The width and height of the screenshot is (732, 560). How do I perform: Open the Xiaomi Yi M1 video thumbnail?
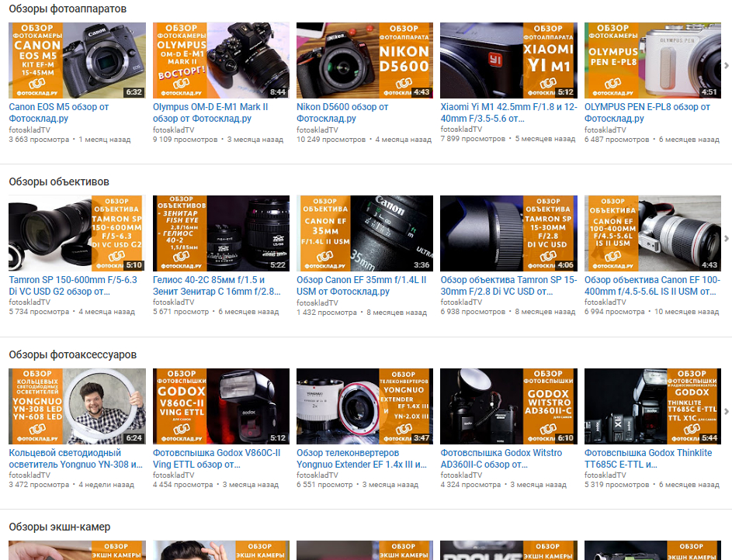click(508, 60)
